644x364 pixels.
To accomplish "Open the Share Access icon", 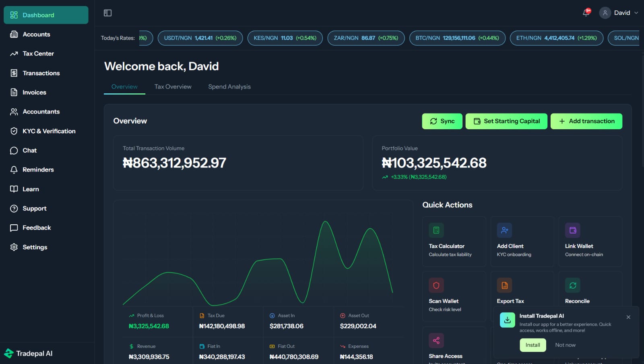I will pyautogui.click(x=436, y=341).
